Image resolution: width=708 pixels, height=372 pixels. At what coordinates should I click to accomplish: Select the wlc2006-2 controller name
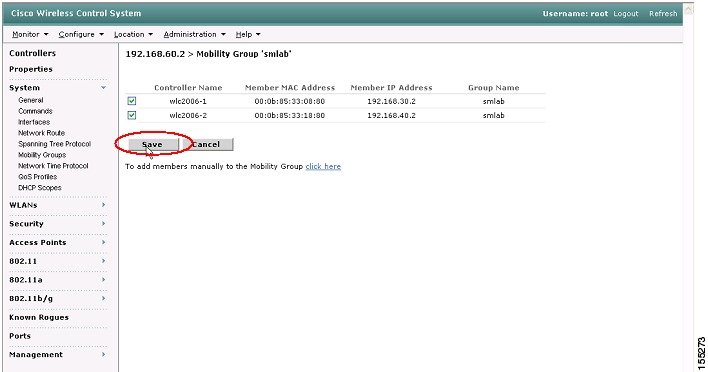[188, 116]
